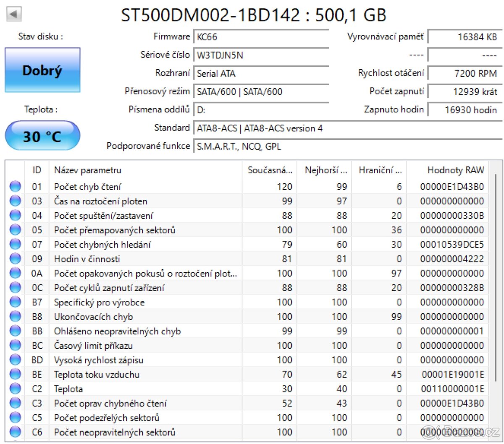Click the indicator for Počet přemapovaných sektorů
The height and width of the screenshot is (444, 504).
point(15,230)
